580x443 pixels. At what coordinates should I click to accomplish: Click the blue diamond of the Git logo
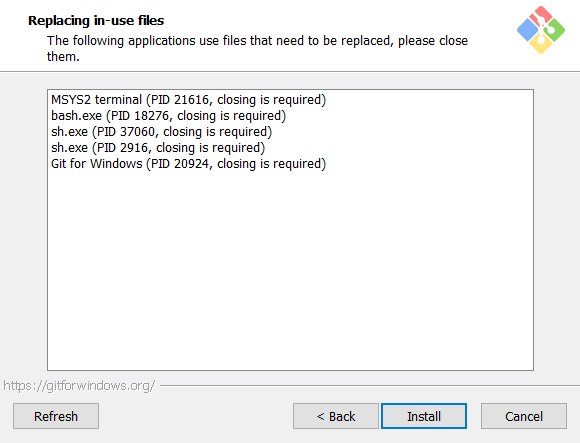527,30
